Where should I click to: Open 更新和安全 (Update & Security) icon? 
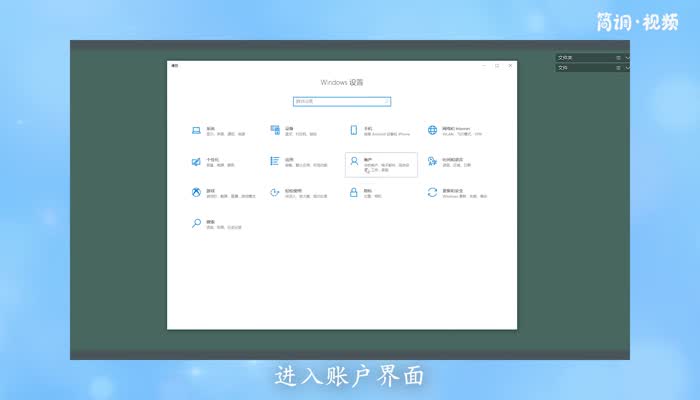pyautogui.click(x=432, y=192)
